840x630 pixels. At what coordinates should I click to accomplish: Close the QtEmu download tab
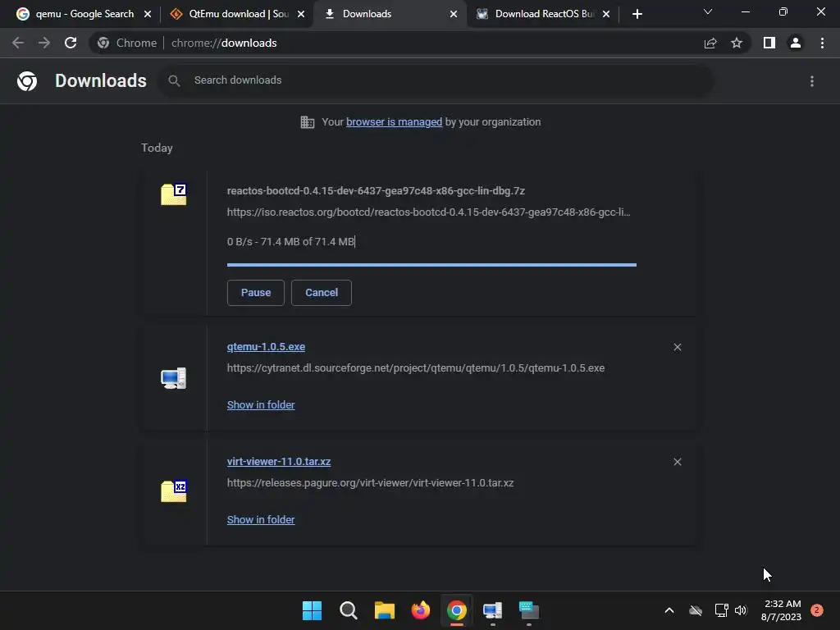pos(301,14)
